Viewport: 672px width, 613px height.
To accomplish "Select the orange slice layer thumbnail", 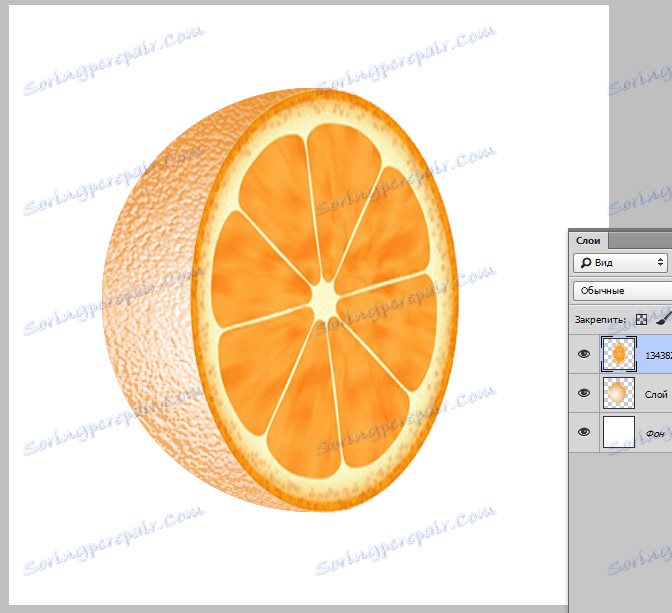I will 619,354.
